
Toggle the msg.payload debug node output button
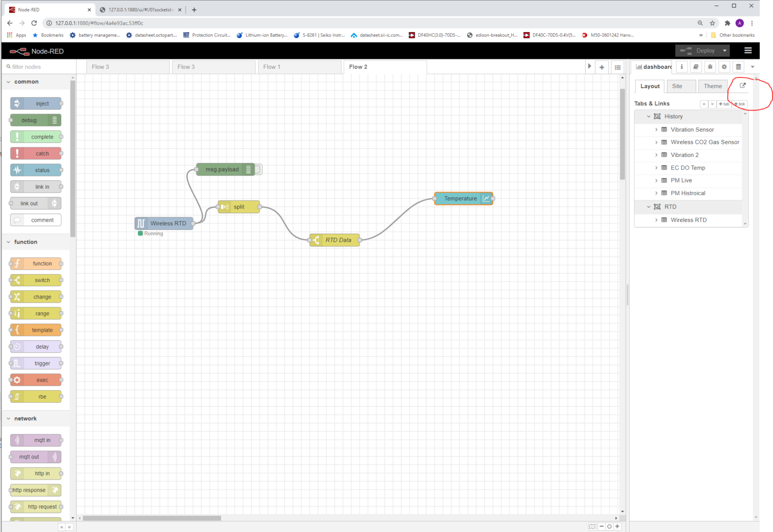coord(258,169)
